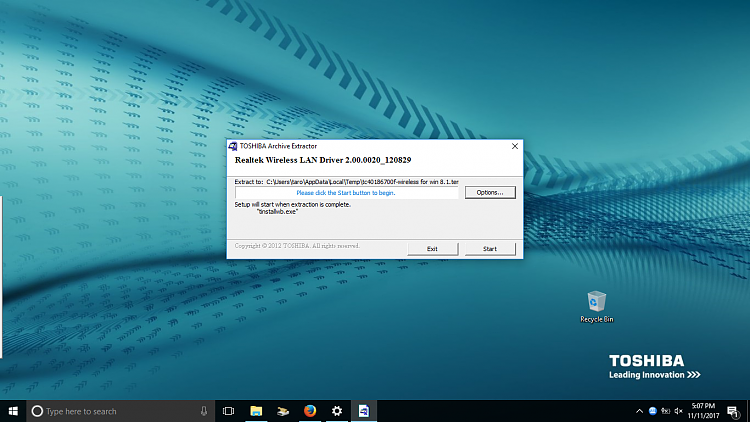Open File Explorer from the taskbar

(x=256, y=411)
